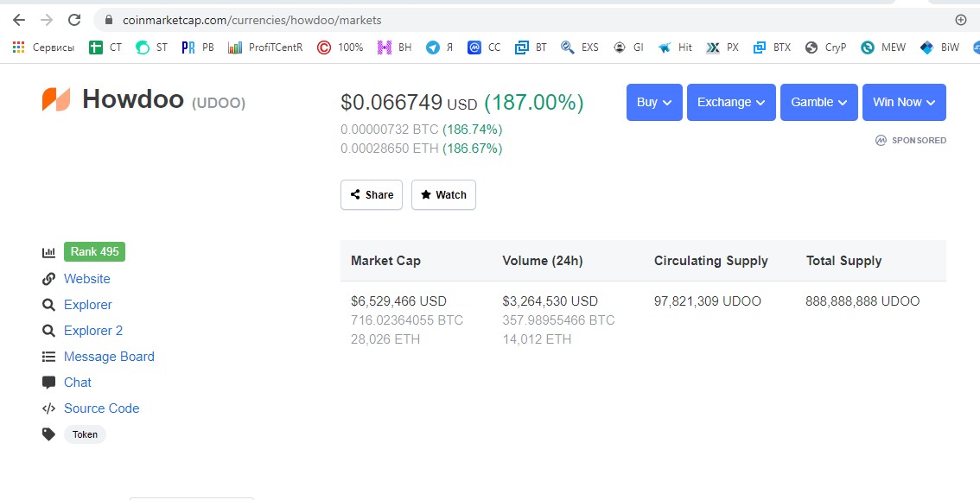Open the Howdoo Website link
This screenshot has height=500, width=980.
[87, 279]
